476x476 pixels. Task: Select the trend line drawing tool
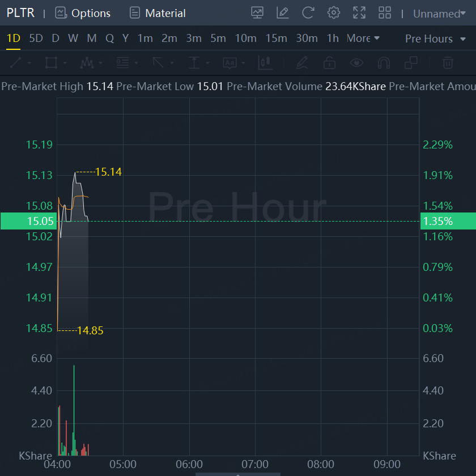tap(15, 63)
